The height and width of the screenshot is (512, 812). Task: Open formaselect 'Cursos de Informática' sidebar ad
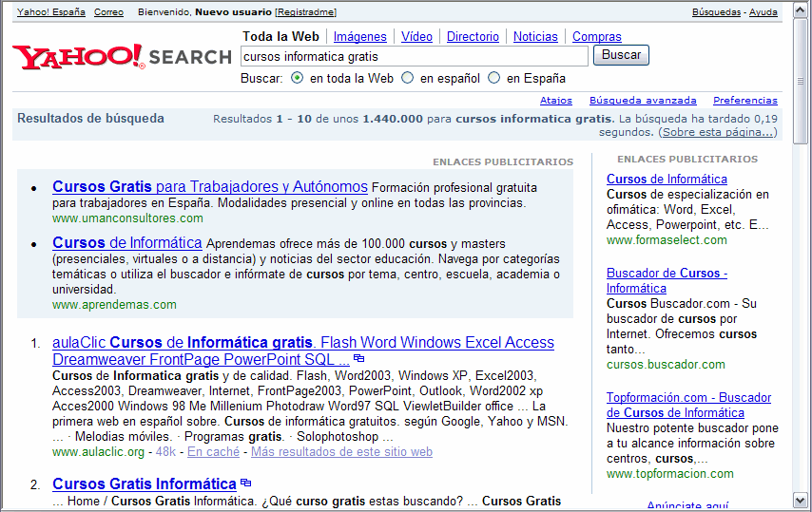click(x=667, y=179)
